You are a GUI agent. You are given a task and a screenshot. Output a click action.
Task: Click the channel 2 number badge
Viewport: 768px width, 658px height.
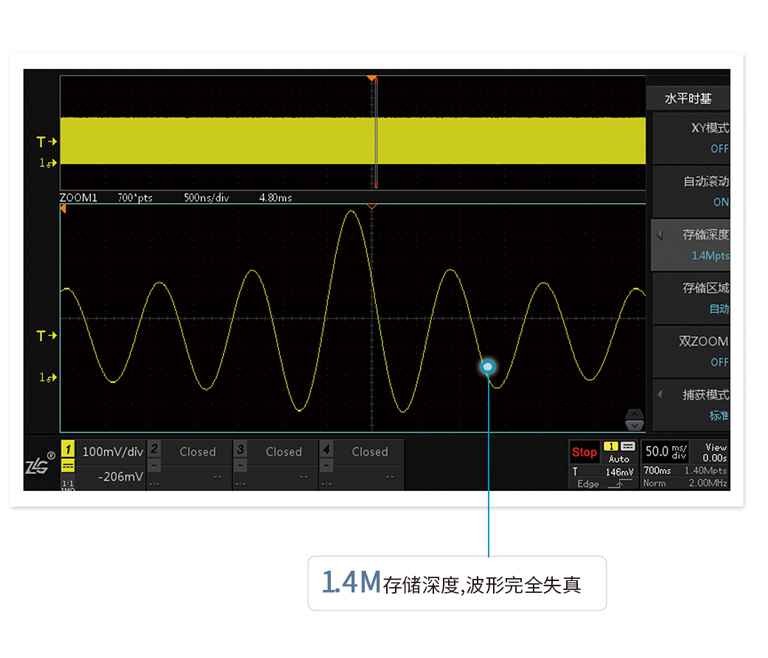(154, 450)
